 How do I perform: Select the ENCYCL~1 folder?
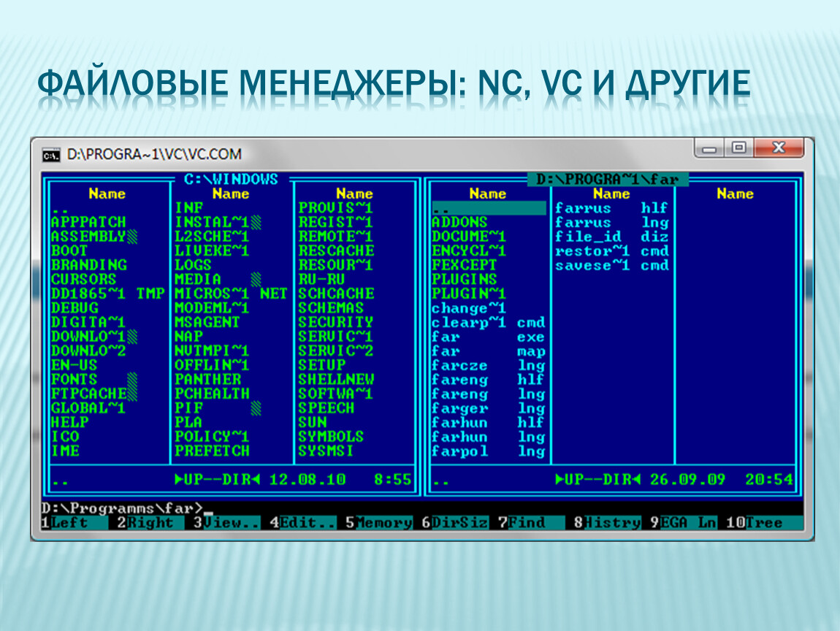pos(469,251)
